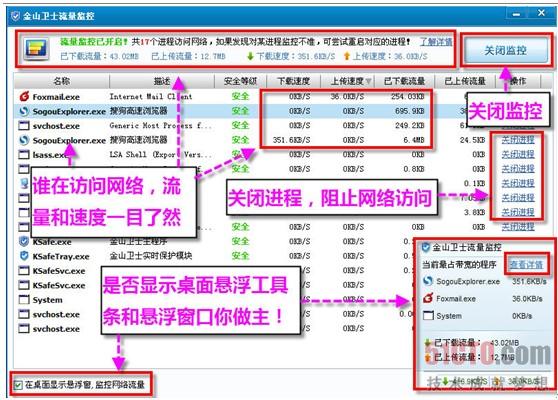The height and width of the screenshot is (400, 558).
Task: Click the 金山卫士实时保护模块 description cell
Action: click(151, 256)
